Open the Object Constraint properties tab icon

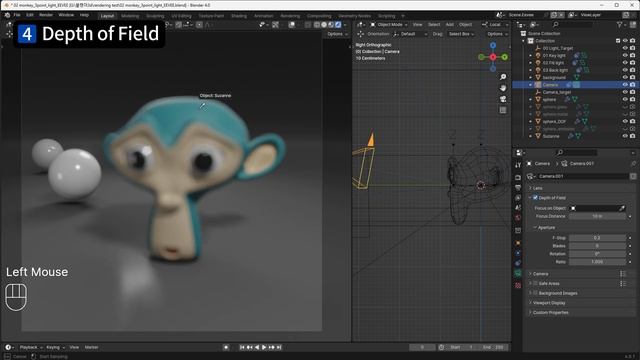[518, 263]
